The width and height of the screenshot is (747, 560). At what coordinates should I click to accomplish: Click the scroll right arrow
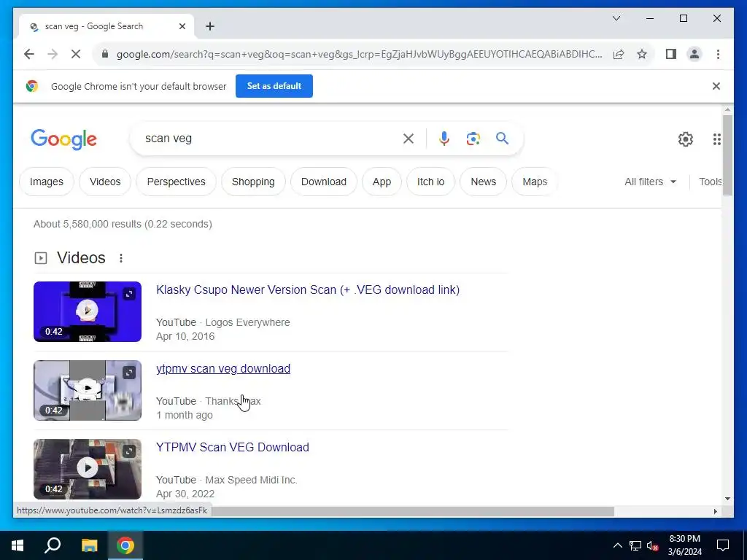click(715, 511)
